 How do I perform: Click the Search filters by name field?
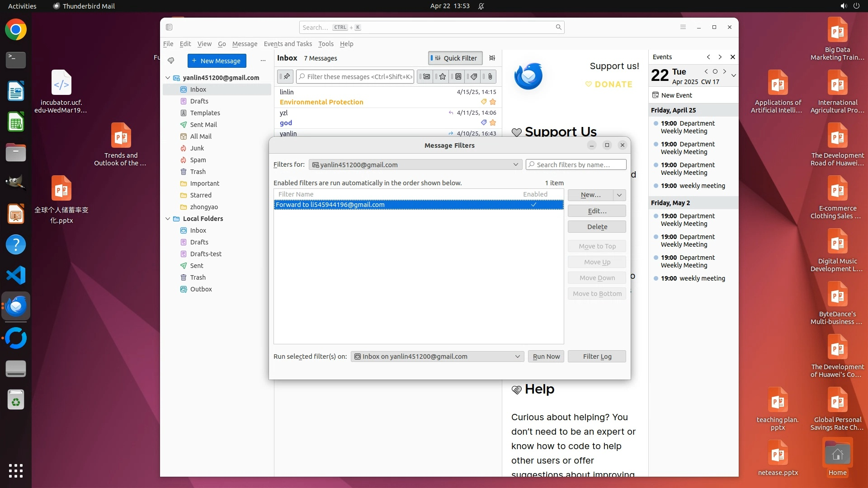click(x=576, y=165)
